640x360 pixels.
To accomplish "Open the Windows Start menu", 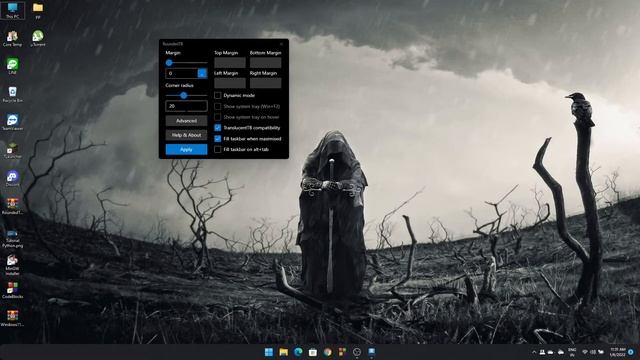I will pos(269,352).
